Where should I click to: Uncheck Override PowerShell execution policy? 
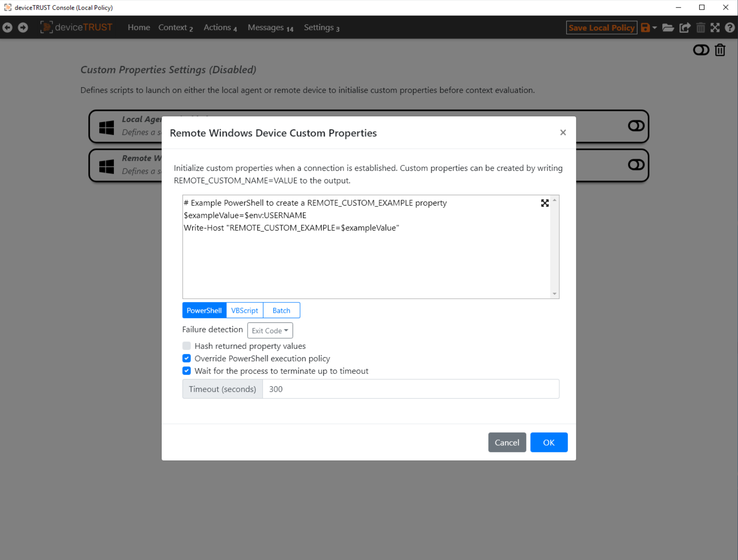[x=186, y=358]
